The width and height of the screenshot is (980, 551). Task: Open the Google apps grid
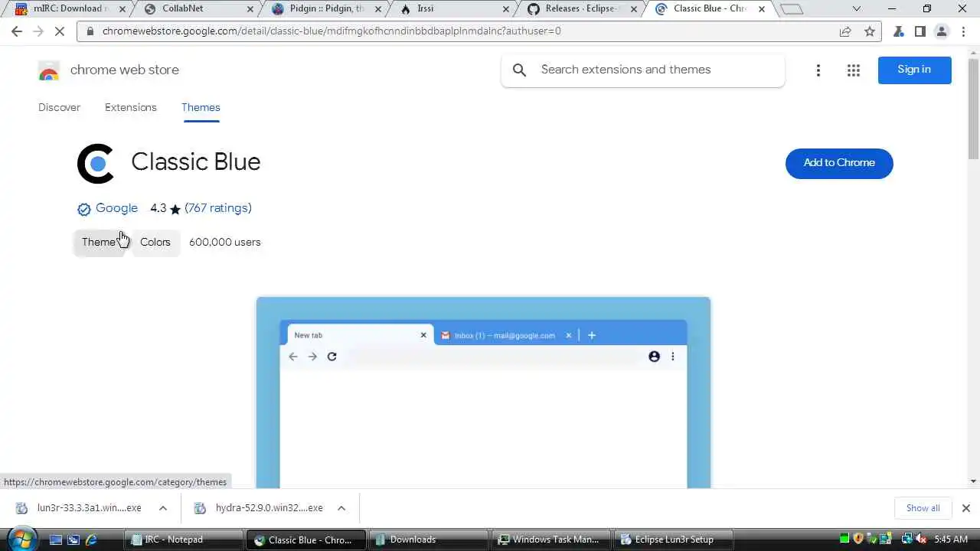[x=854, y=70]
